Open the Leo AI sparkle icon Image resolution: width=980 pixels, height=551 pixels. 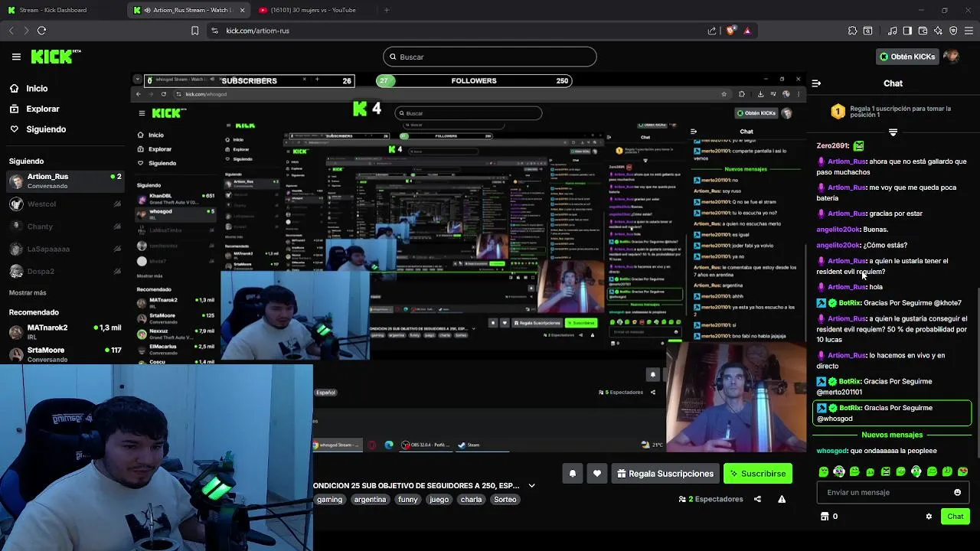coord(938,31)
